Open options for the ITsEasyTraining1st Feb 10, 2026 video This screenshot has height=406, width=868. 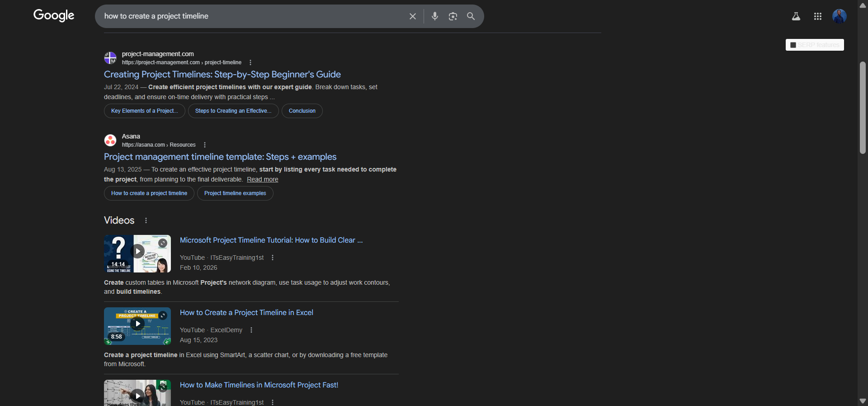click(273, 258)
